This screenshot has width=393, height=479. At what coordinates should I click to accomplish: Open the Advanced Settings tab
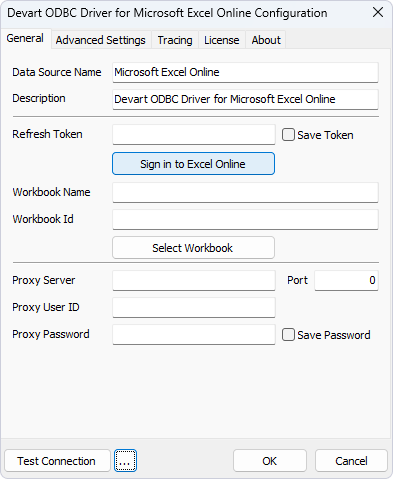click(101, 40)
